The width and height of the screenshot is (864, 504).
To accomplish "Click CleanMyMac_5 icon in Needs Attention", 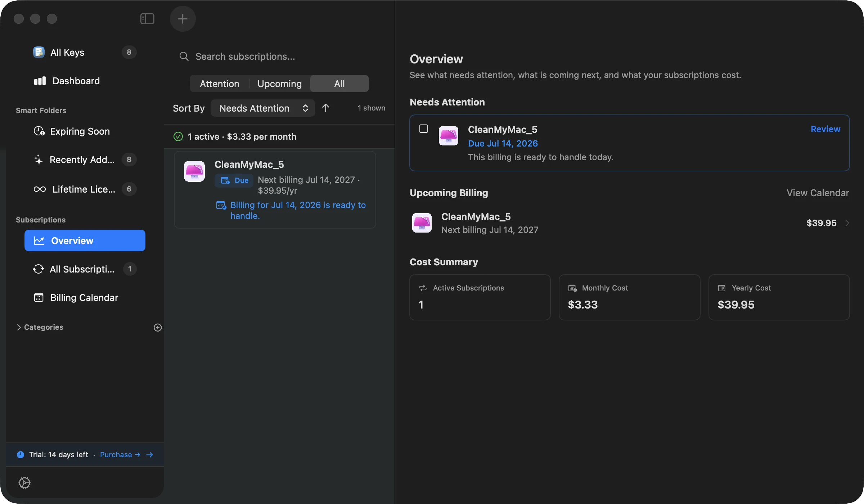I will 449,136.
